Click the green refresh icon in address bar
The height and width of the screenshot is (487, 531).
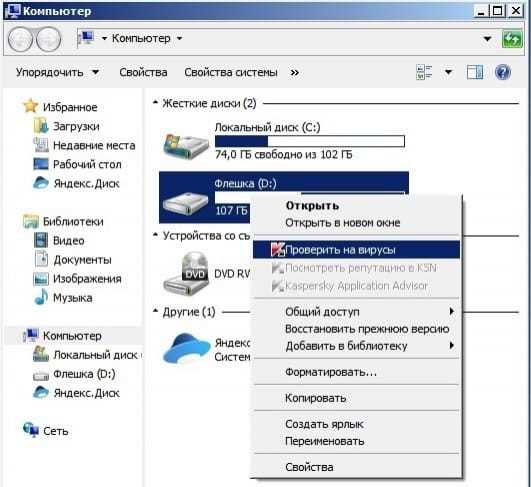(512, 39)
